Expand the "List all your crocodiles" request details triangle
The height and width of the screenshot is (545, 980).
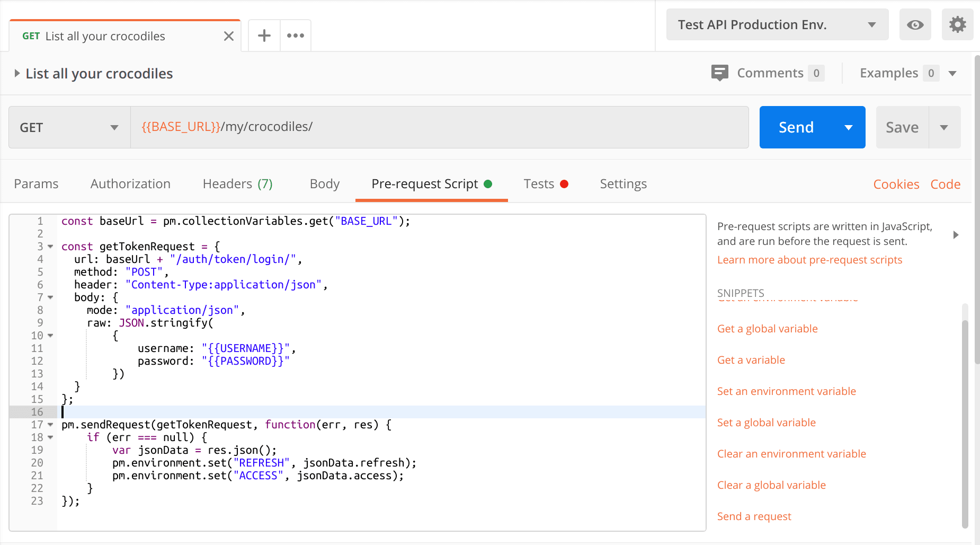(x=17, y=73)
